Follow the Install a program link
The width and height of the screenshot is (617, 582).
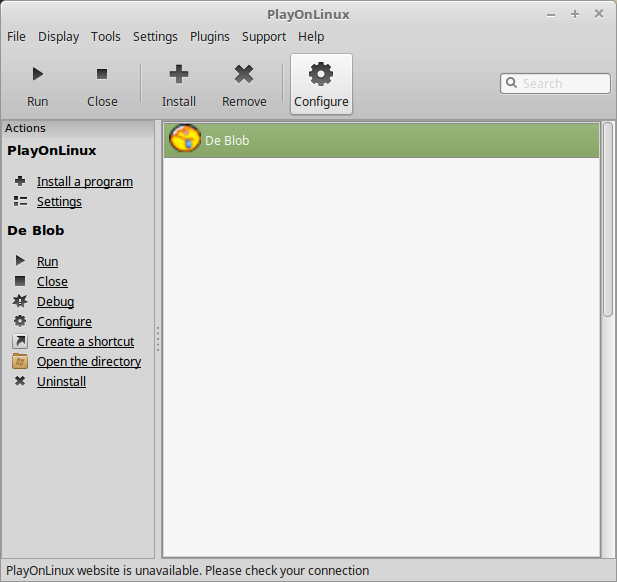[x=85, y=182]
